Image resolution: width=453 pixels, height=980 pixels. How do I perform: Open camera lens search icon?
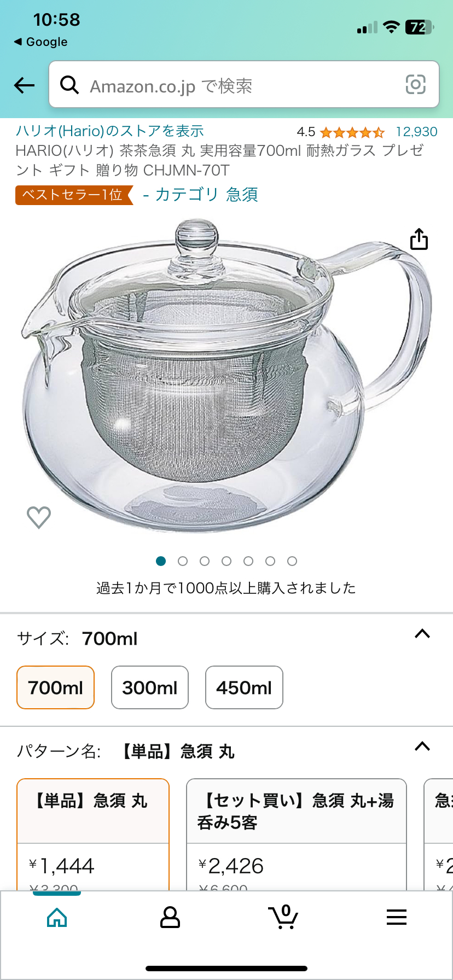(x=415, y=85)
